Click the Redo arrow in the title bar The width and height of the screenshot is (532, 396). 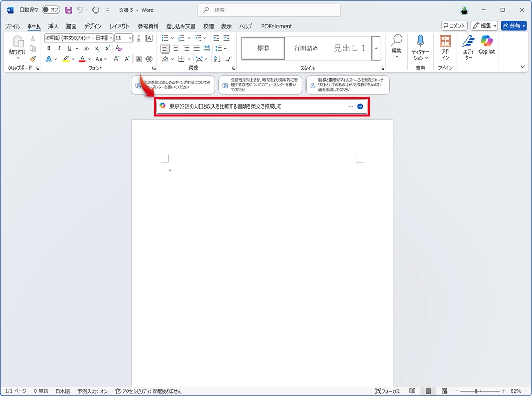[x=96, y=10]
